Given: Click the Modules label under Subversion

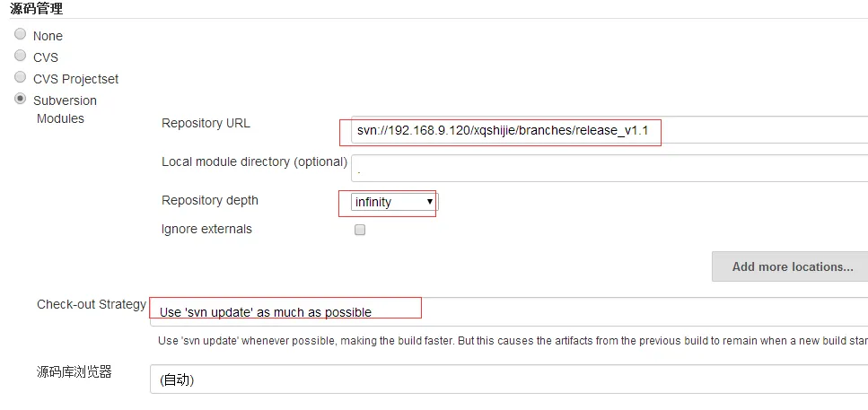Looking at the screenshot, I should (60, 118).
